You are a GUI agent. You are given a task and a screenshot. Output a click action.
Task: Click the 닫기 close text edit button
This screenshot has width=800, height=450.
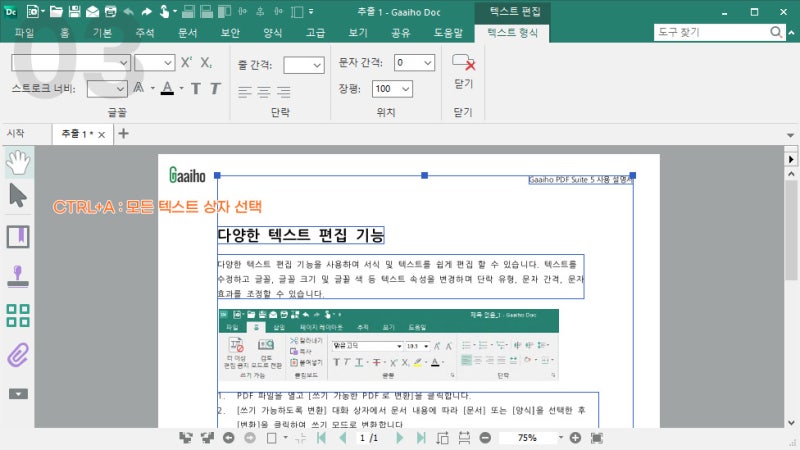[463, 71]
